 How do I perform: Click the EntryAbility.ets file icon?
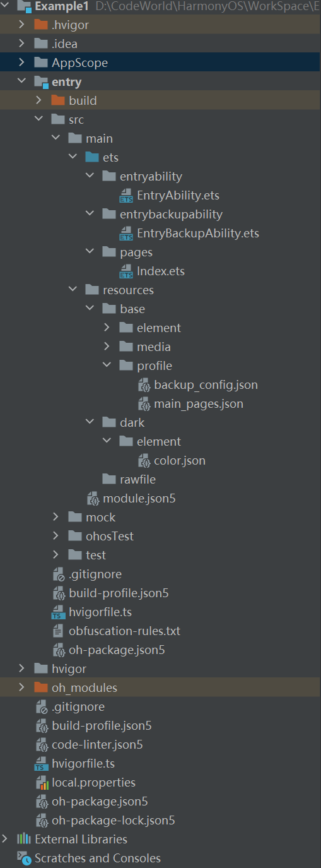tap(126, 196)
